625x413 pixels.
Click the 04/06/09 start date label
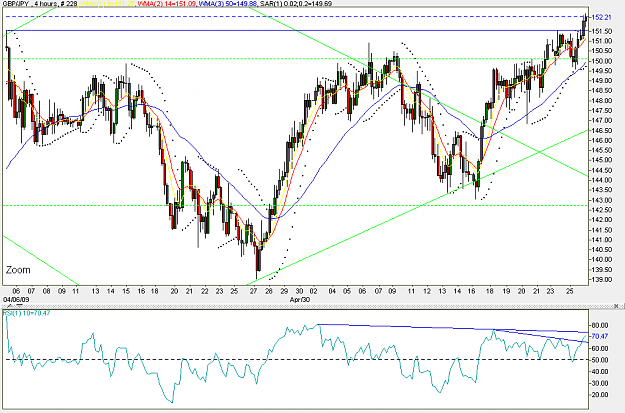click(16, 299)
